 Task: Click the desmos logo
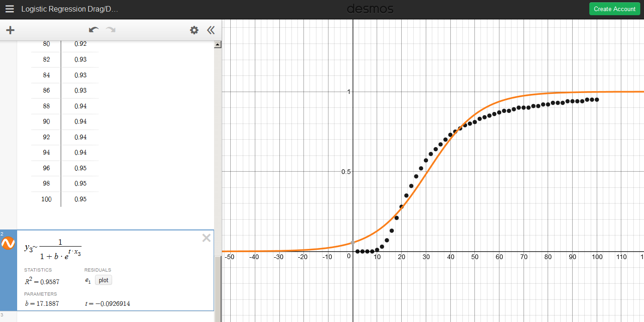[x=370, y=9]
